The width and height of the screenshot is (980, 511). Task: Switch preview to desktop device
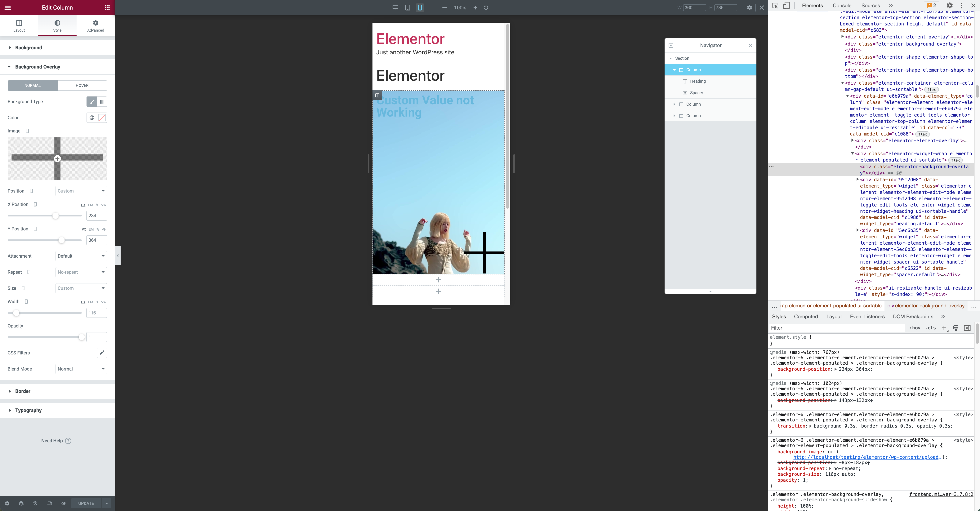tap(395, 8)
